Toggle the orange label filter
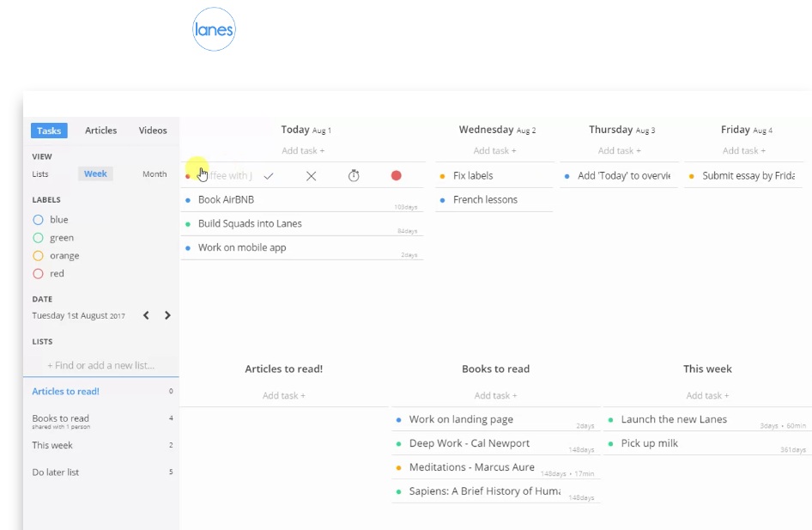The height and width of the screenshot is (530, 812). point(38,256)
